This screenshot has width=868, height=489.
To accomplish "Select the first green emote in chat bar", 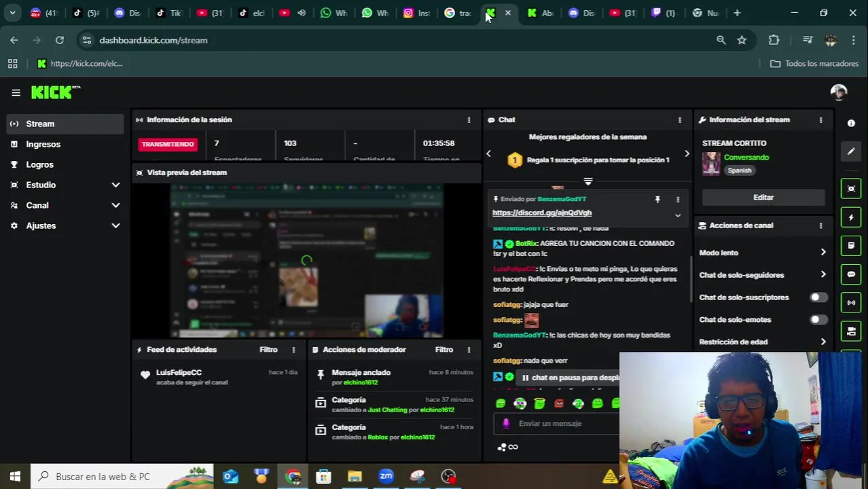I will pyautogui.click(x=501, y=403).
